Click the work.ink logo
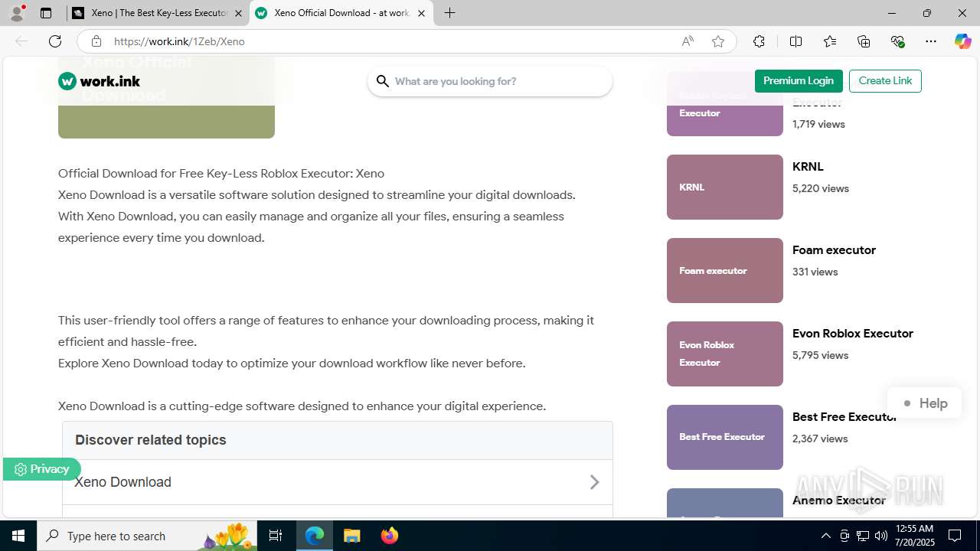The width and height of the screenshot is (980, 551). [100, 81]
